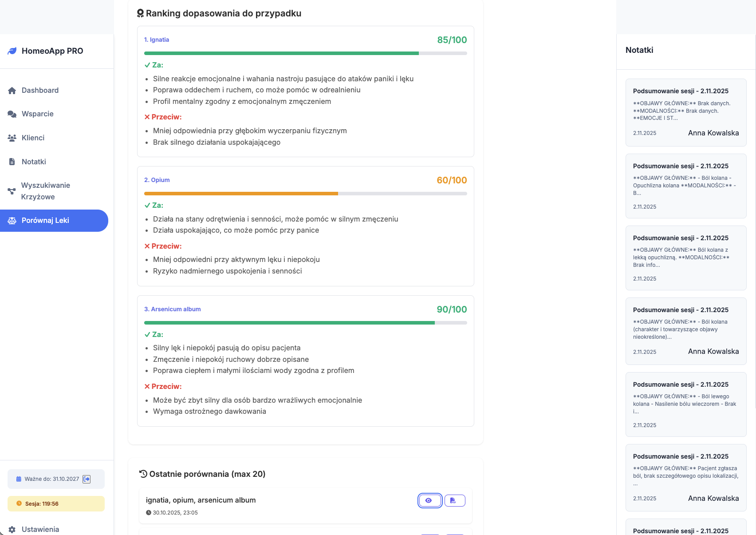Open the note about 'Opuchlizna kolana'
The height and width of the screenshot is (535, 756).
pyautogui.click(x=685, y=186)
